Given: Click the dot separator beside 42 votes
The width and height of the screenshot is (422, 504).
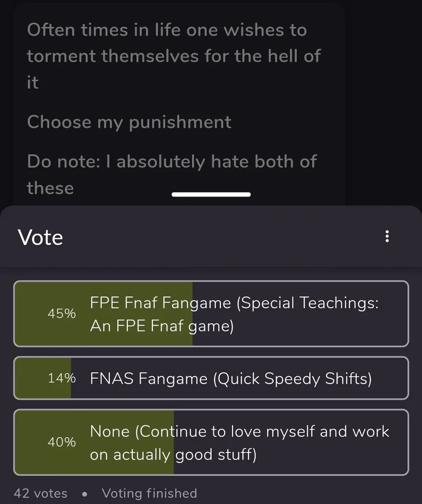Looking at the screenshot, I should 84,494.
